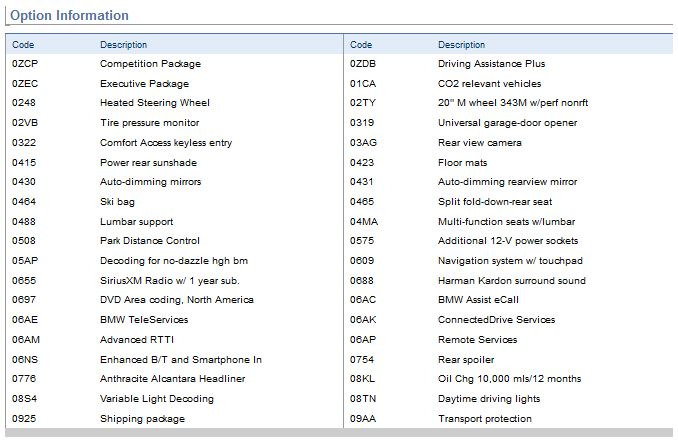This screenshot has width=678, height=442.
Task: Click the Option Information heading
Action: [x=69, y=15]
